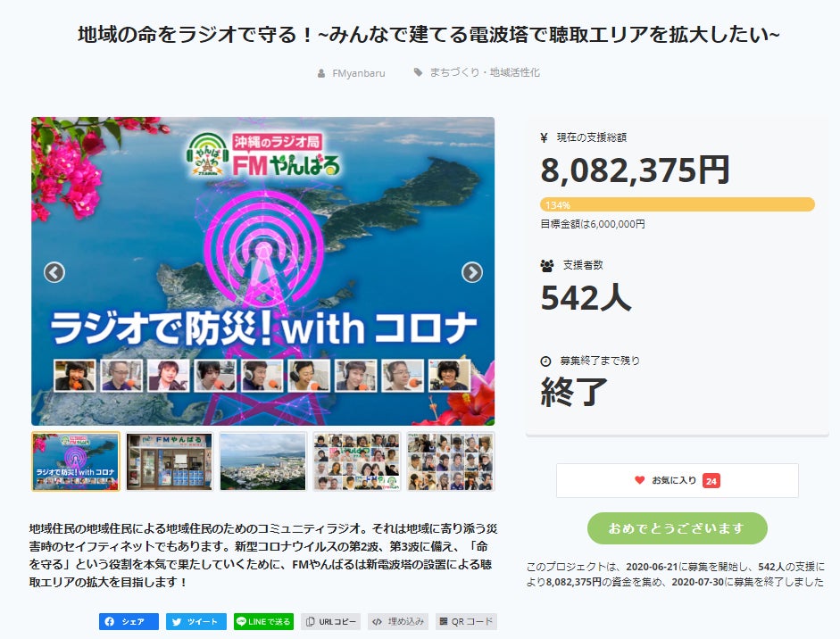Add project to favorites with heart button

pos(677,480)
